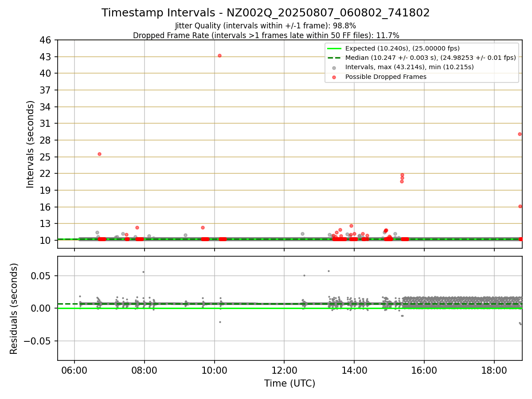This screenshot has height=399, width=532.
Task: Click the red point at 16 seconds on right edge
Action: [x=520, y=206]
